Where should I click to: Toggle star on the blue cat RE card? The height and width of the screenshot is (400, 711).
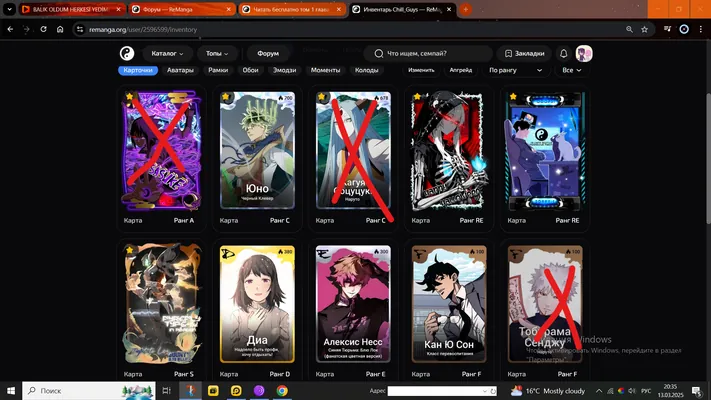point(513,97)
